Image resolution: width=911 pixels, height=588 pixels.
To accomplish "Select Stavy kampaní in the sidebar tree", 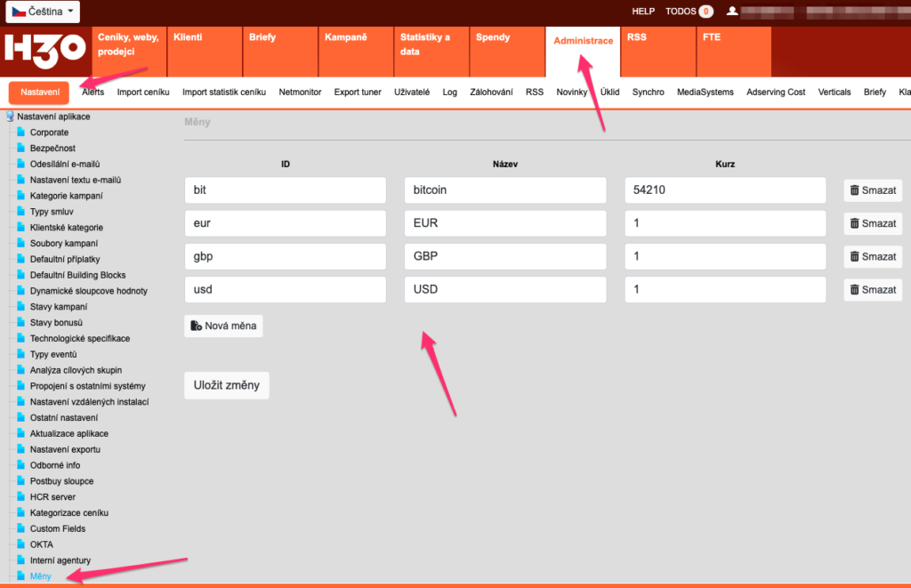I will pos(58,307).
